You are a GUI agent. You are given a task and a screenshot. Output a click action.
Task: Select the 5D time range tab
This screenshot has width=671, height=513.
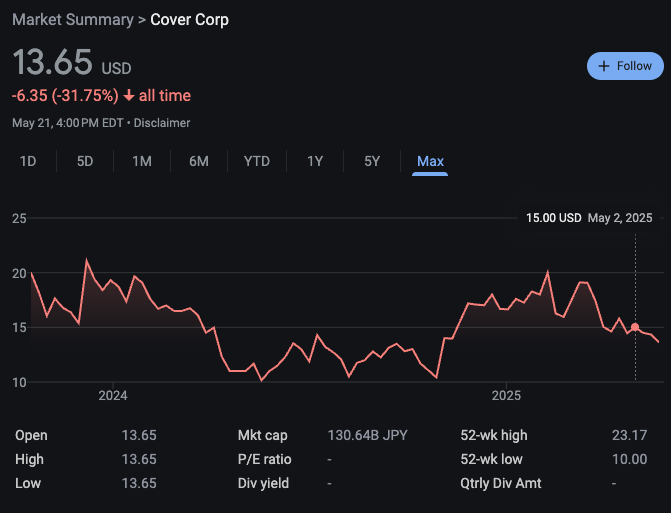(x=85, y=161)
